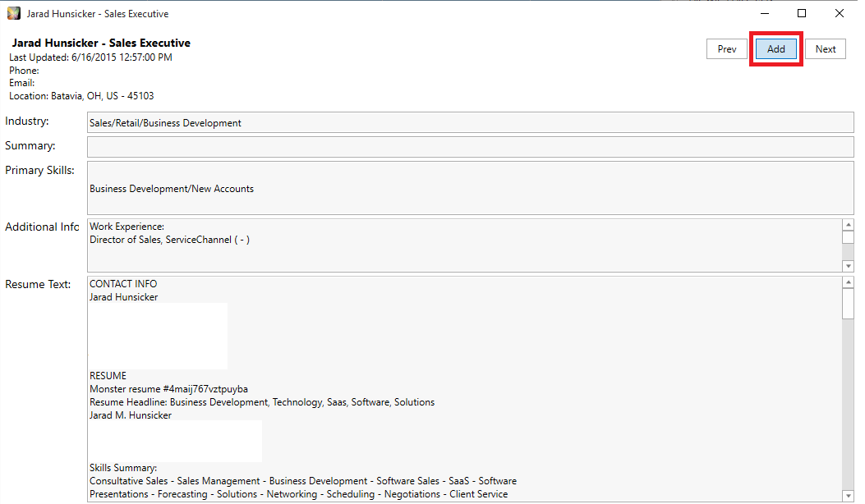865x504 pixels.
Task: Click 'Consultative Sales - Sales Management' line
Action: 303,481
